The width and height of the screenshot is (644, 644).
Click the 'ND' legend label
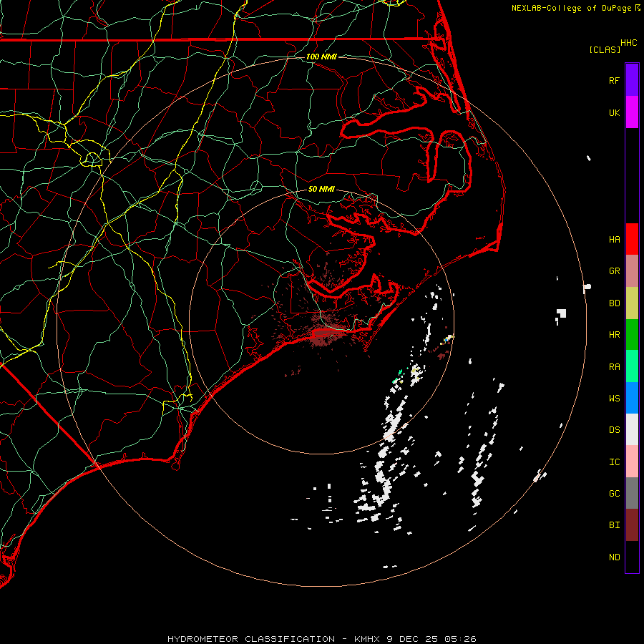click(x=614, y=557)
